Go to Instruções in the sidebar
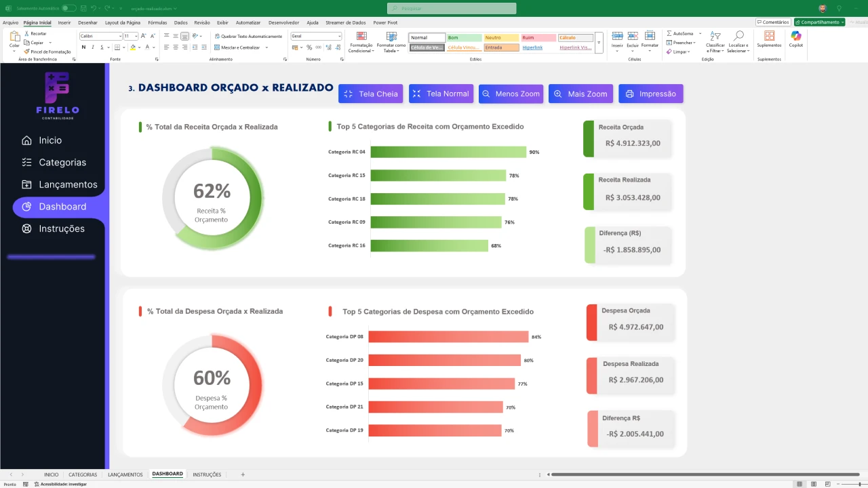This screenshot has width=868, height=488. coord(61,228)
